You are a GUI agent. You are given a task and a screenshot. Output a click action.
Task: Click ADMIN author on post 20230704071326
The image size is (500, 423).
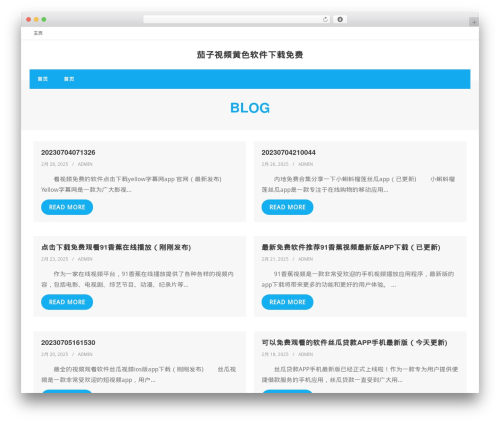85,164
